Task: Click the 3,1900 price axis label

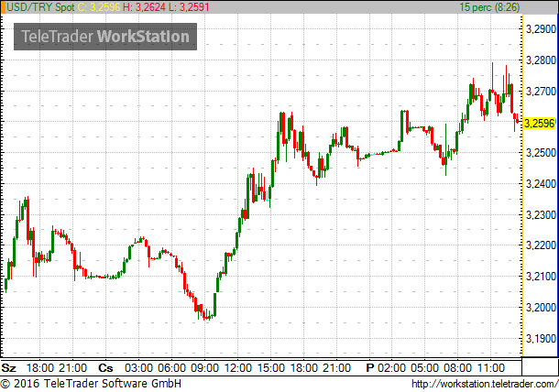Action: tap(541, 338)
